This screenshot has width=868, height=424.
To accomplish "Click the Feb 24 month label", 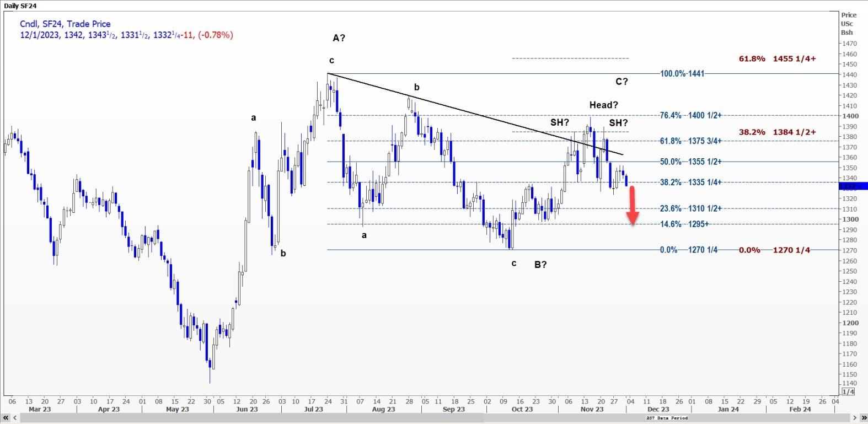I will (800, 409).
